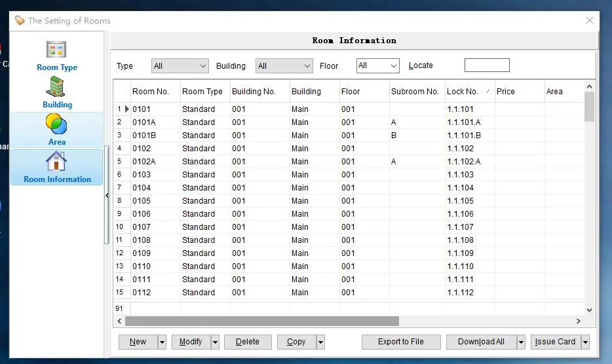Click inside the Locate text field
The height and width of the screenshot is (364, 612).
486,65
